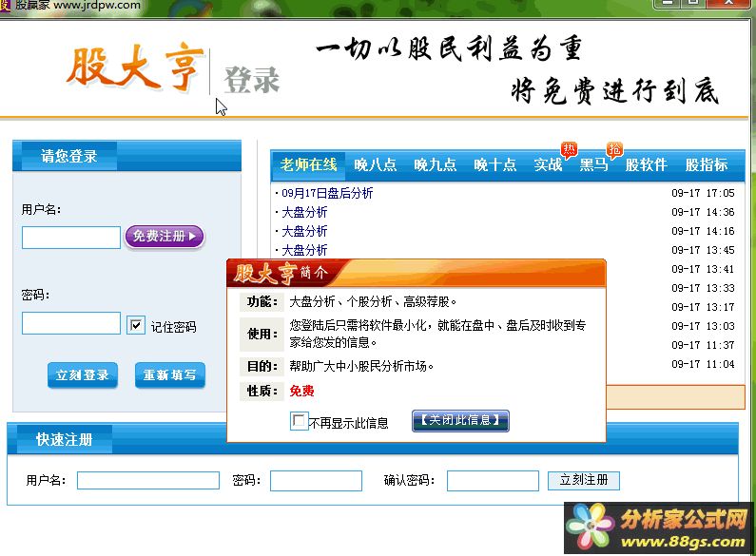Click the 立刻登录 button
This screenshot has height=556, width=756.
[x=83, y=374]
